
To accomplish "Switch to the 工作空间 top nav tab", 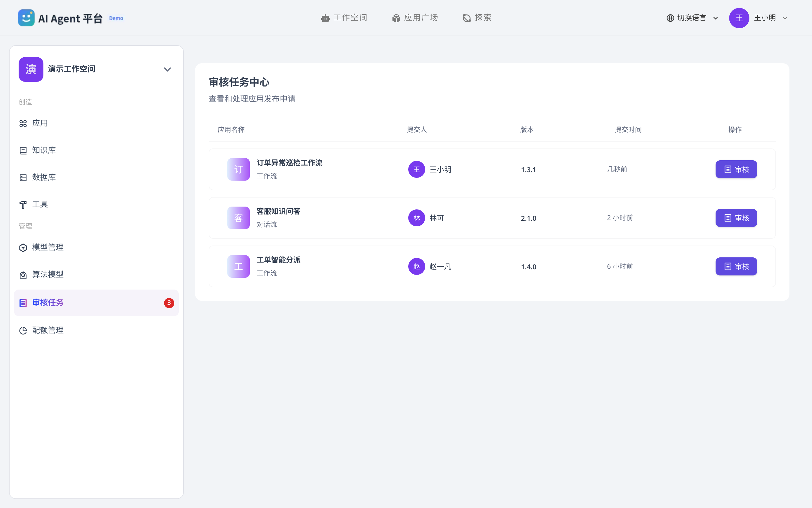I will click(344, 18).
